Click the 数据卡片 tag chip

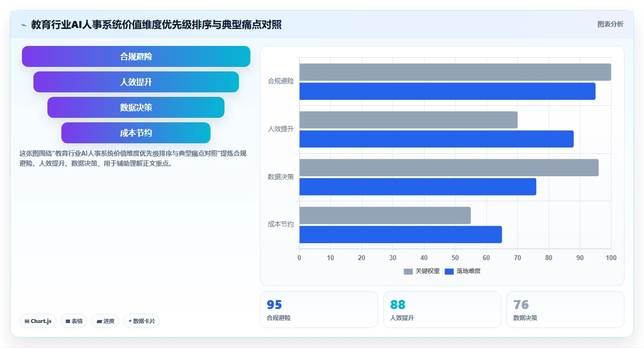[142, 321]
